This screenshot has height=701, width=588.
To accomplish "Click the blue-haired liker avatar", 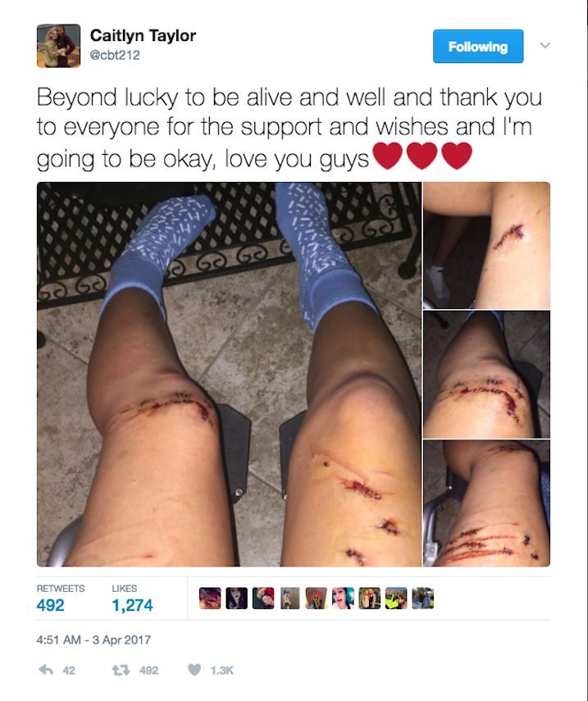I will 343,599.
